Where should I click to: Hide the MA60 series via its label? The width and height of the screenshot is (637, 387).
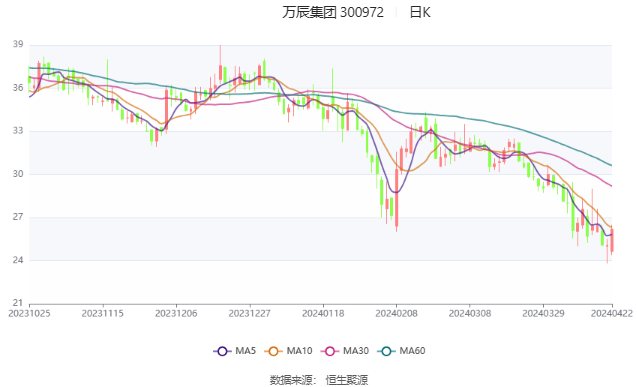click(412, 351)
